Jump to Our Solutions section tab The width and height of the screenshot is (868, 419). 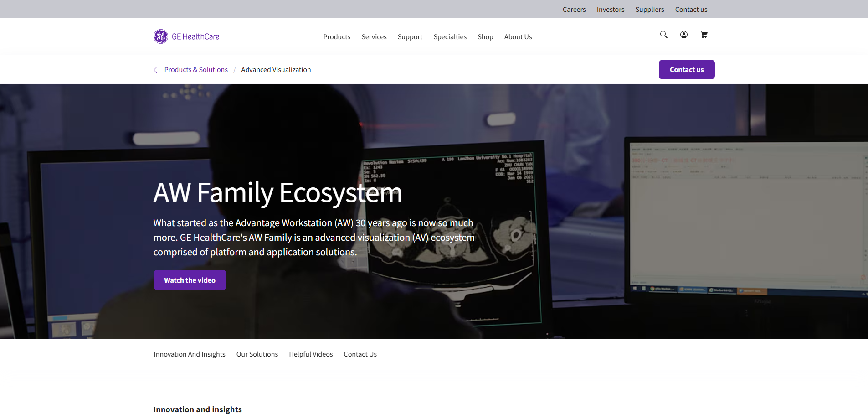click(257, 354)
